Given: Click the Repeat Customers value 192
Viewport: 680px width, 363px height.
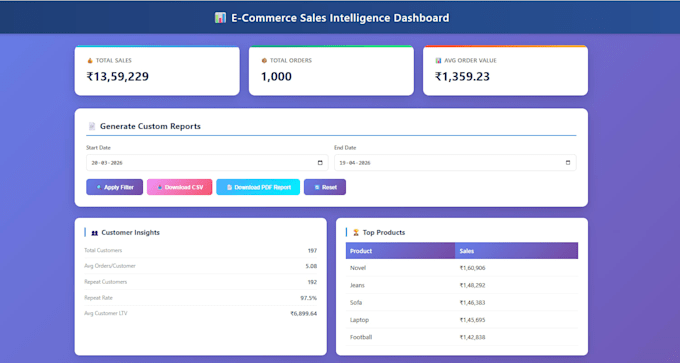Looking at the screenshot, I should point(312,282).
